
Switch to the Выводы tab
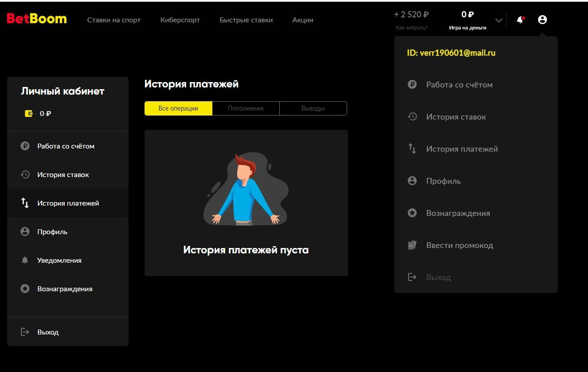313,108
